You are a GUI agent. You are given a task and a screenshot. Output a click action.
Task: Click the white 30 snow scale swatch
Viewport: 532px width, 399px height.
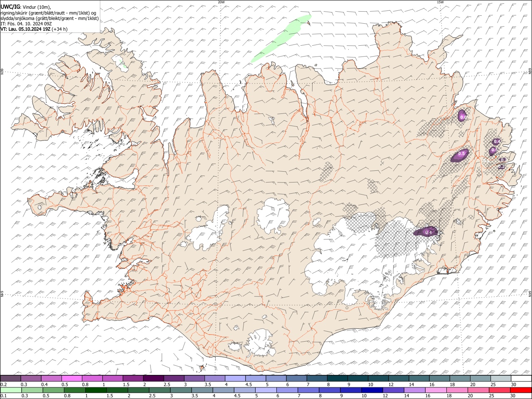tap(521, 378)
